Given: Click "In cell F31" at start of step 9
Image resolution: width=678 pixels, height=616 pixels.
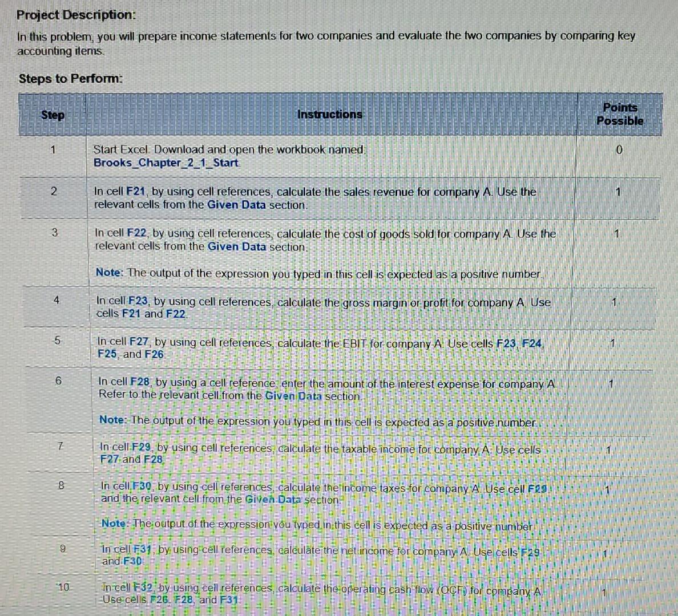Looking at the screenshot, I should pos(127,549).
